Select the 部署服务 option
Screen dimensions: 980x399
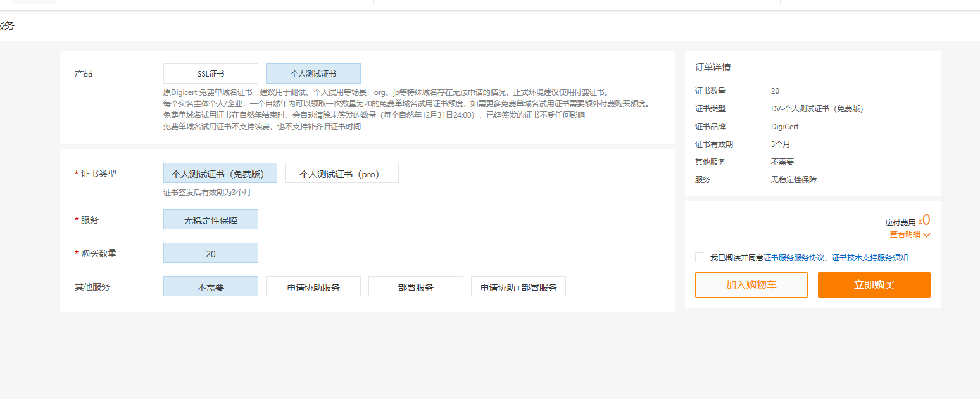[415, 287]
